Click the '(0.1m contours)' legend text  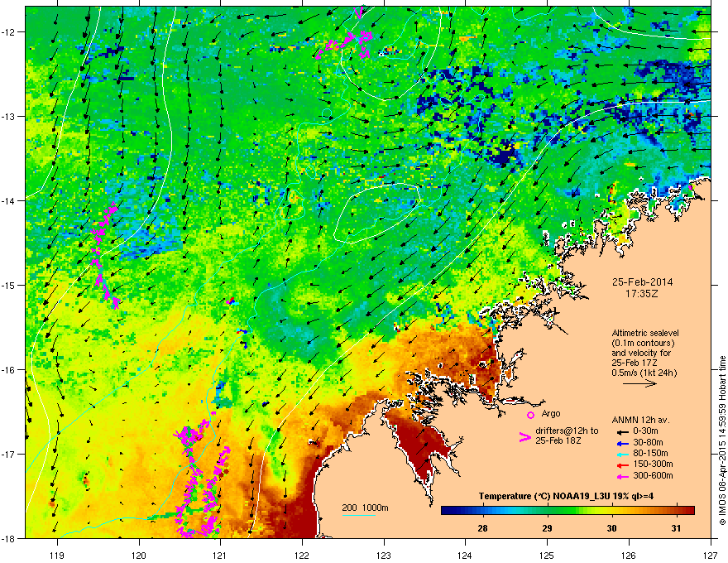(x=643, y=344)
